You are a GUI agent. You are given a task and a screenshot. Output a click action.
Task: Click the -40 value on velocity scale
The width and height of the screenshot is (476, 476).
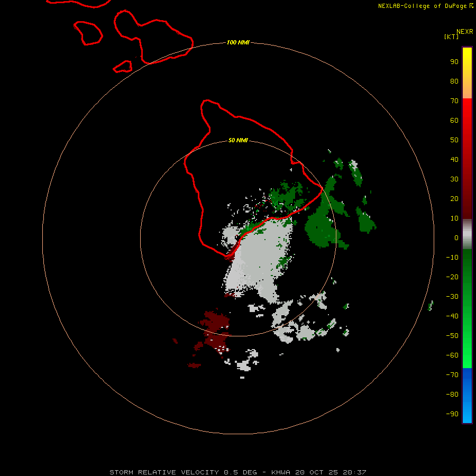click(452, 316)
